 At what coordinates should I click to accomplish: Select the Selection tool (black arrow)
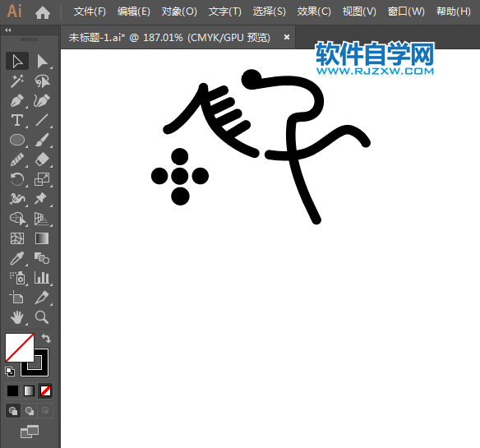17,61
